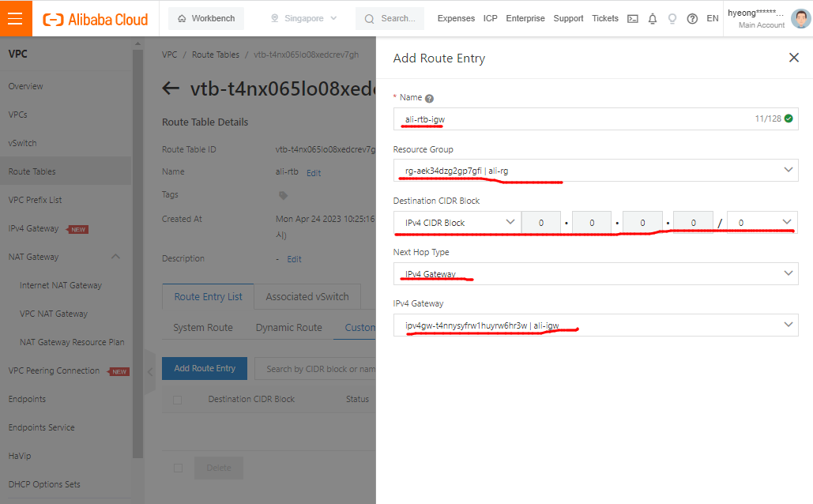This screenshot has width=813, height=504.
Task: Go to VPC Peering Connection in sidebar
Action: pyautogui.click(x=54, y=370)
